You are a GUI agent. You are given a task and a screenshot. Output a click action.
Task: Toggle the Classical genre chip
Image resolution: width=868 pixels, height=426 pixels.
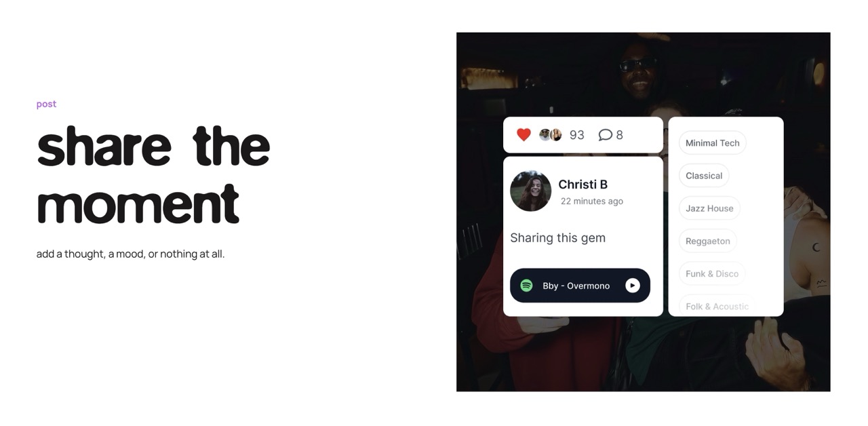coord(704,176)
